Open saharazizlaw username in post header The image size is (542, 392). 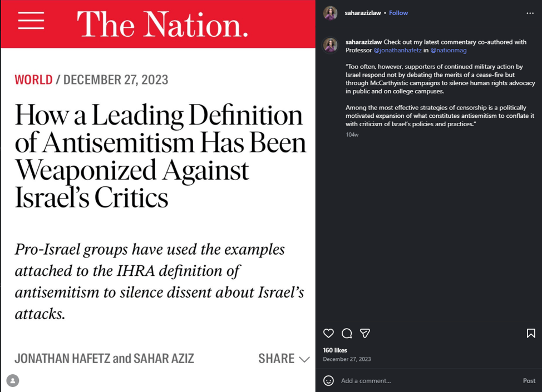pos(363,13)
